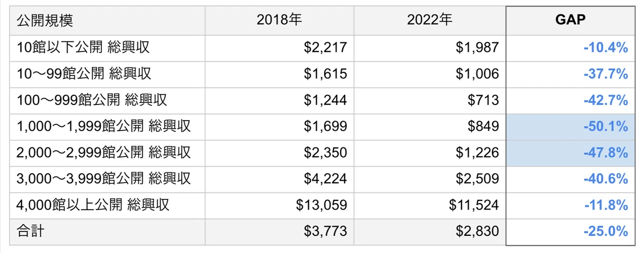Click the 2022年 column header
This screenshot has width=644, height=253.
click(x=430, y=20)
